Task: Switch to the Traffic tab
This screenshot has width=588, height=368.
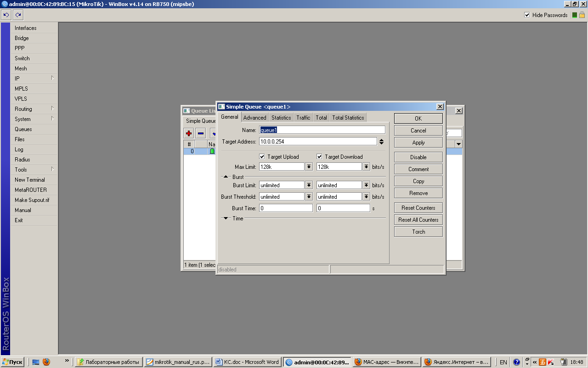Action: tap(303, 118)
